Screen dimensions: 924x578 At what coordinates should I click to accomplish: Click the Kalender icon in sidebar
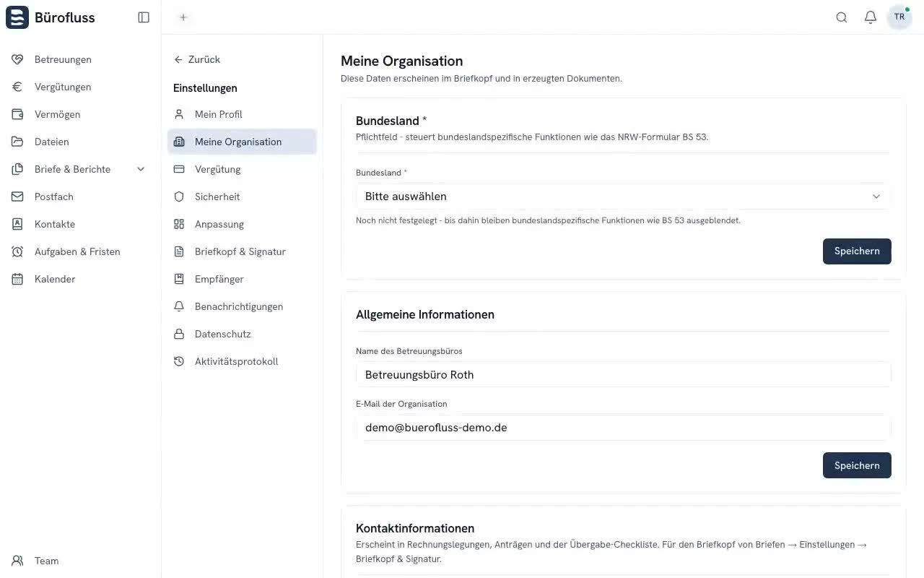[x=17, y=279]
